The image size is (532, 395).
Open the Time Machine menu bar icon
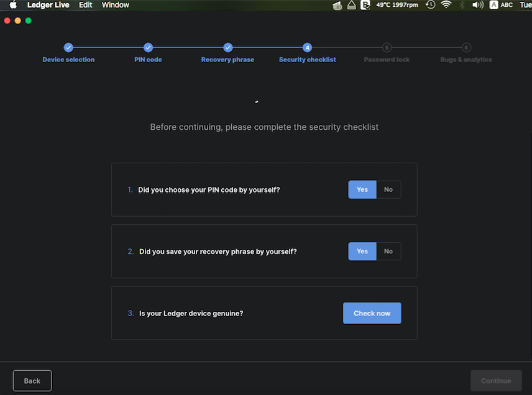(x=431, y=5)
